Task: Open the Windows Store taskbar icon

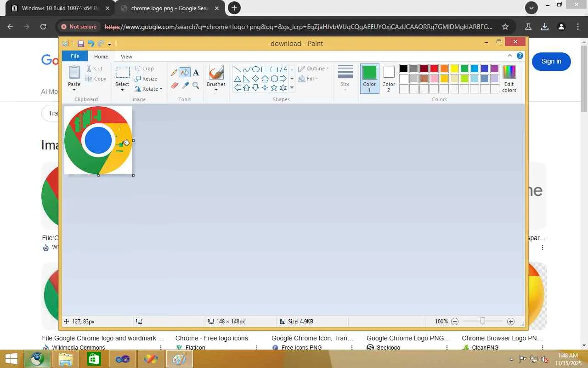Action: [x=94, y=359]
